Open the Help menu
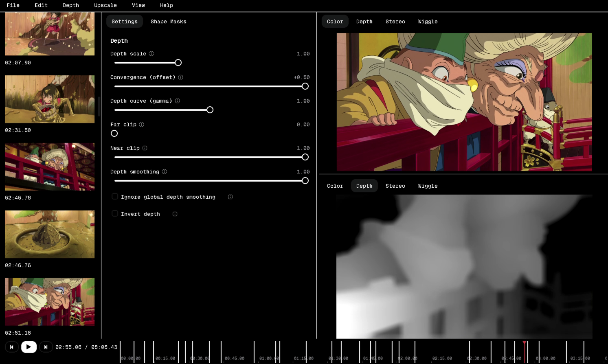 tap(167, 5)
